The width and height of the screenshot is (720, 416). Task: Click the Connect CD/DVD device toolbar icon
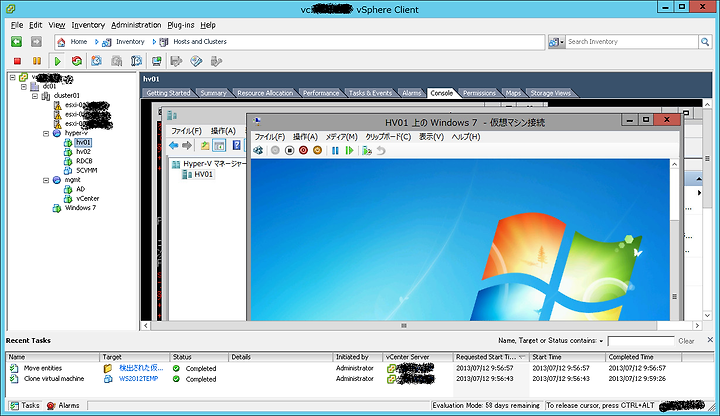[196, 61]
